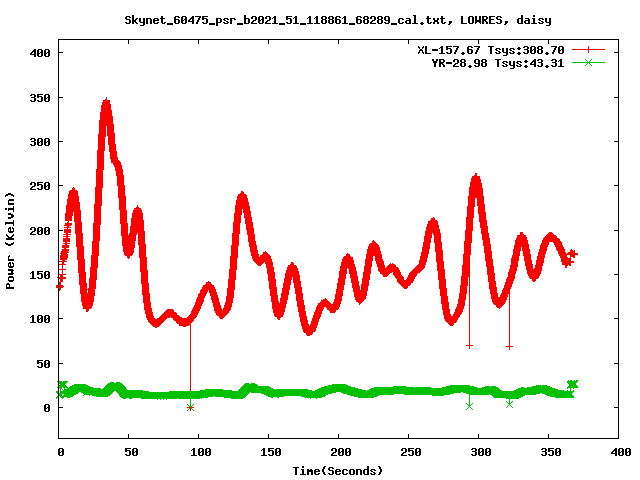Click the red outlier marker near 295 seconds
The height and width of the screenshot is (480, 640).
[x=469, y=346]
